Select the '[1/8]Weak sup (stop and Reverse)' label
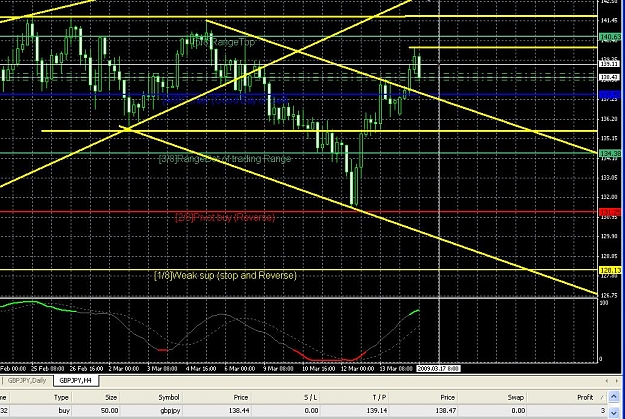The width and height of the screenshot is (625, 419). (x=225, y=275)
